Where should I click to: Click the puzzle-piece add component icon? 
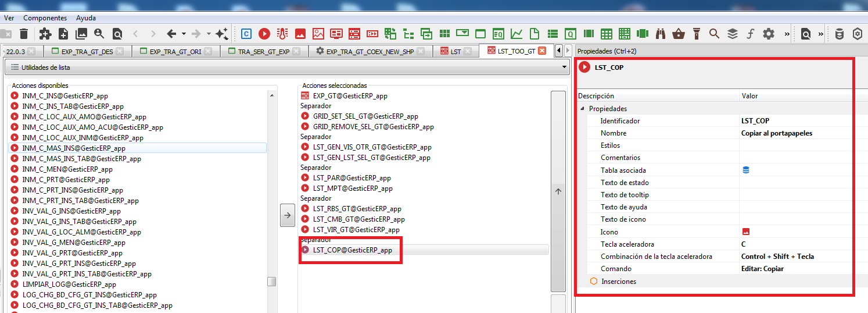45,34
